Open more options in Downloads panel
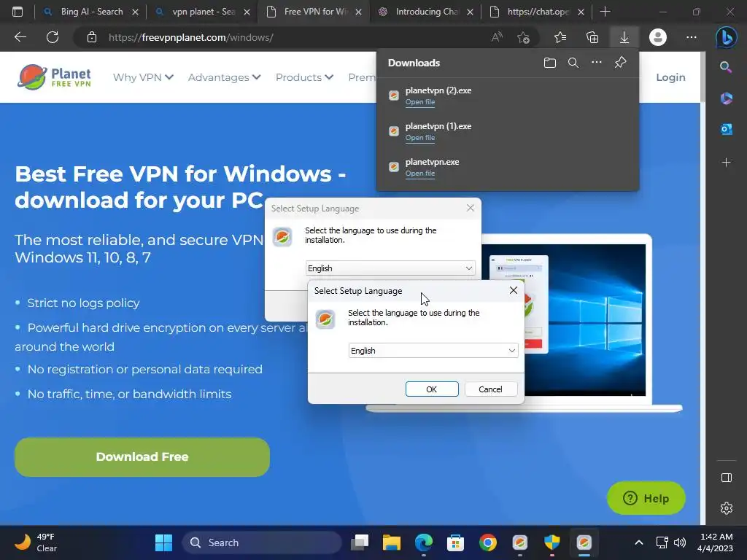This screenshot has width=747, height=560. (597, 63)
